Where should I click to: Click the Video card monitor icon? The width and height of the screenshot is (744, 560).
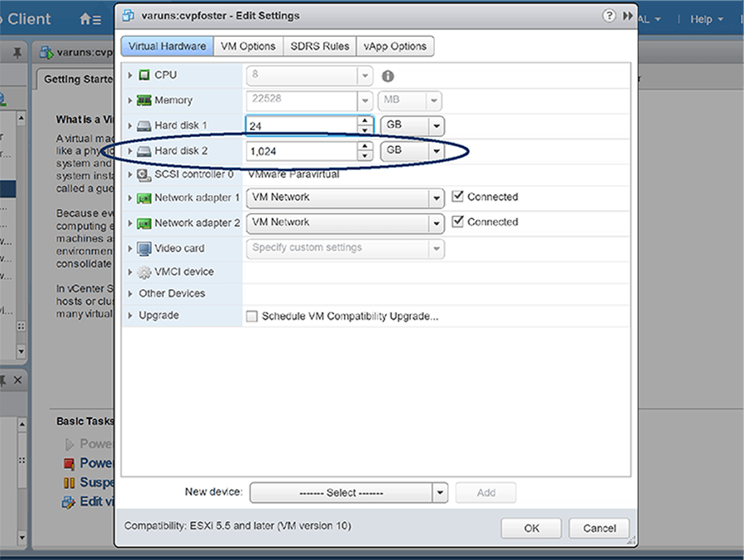(144, 249)
